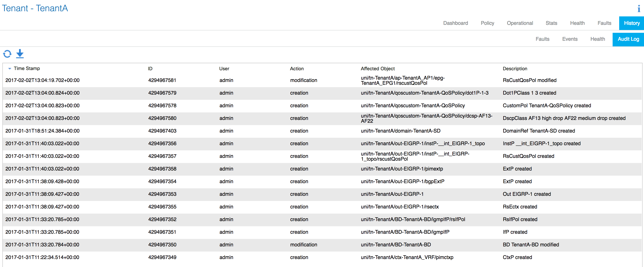The image size is (644, 267).
Task: Select object uni/tn-TenantA/domain-TenantA-SD
Action: tap(400, 131)
